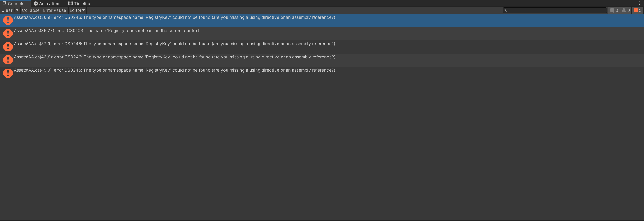Image resolution: width=644 pixels, height=221 pixels.
Task: Click the Console tab icon
Action: (x=4, y=3)
